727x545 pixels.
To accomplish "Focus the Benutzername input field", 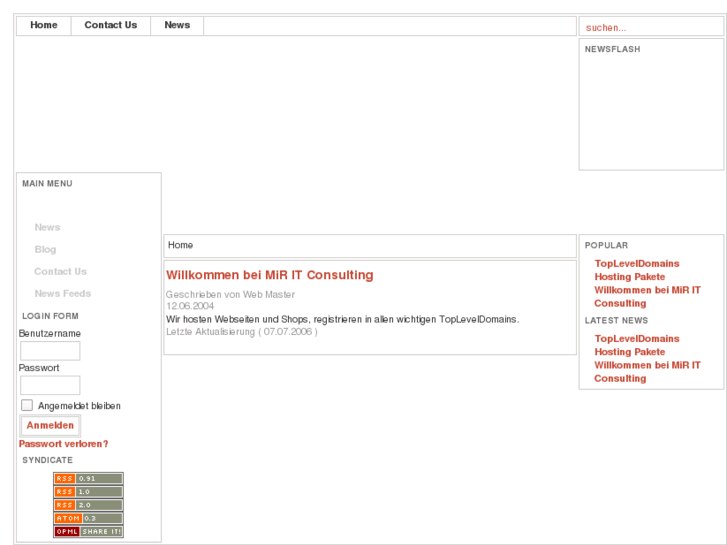I will 50,351.
